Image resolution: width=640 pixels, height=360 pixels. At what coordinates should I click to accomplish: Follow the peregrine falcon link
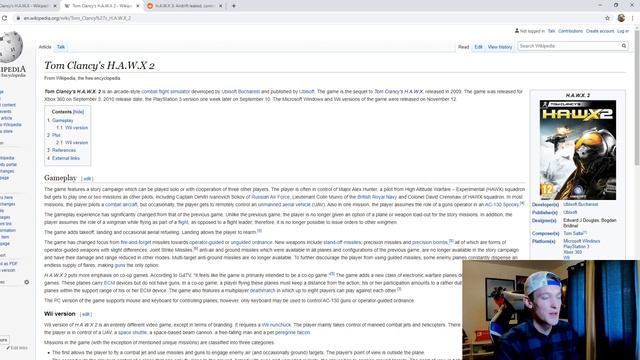[292, 333]
